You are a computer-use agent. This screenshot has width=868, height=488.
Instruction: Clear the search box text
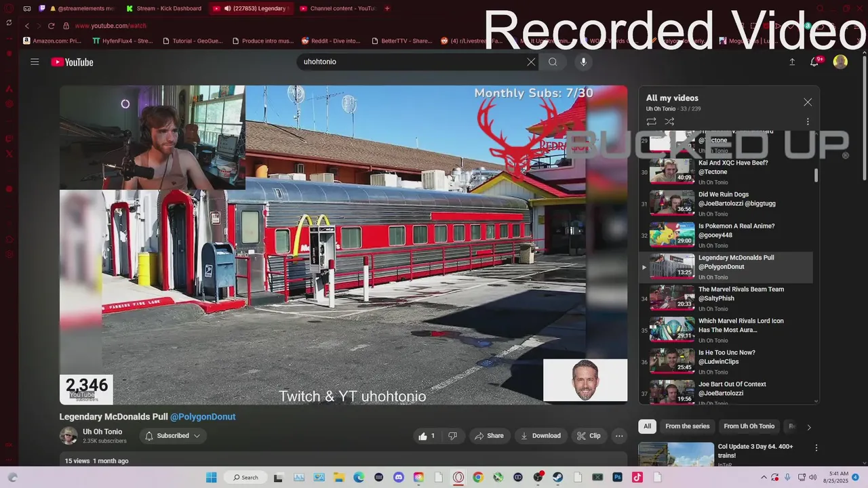531,62
